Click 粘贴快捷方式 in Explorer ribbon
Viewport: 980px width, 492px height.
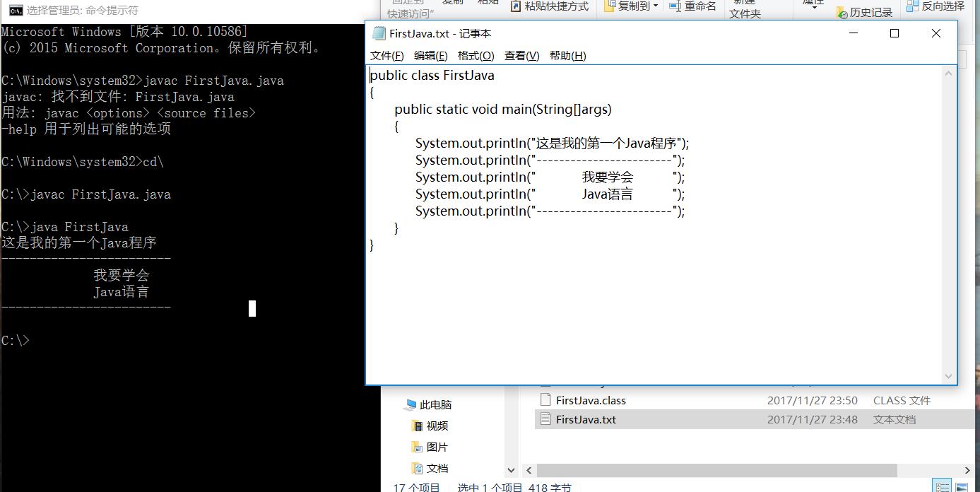click(548, 6)
